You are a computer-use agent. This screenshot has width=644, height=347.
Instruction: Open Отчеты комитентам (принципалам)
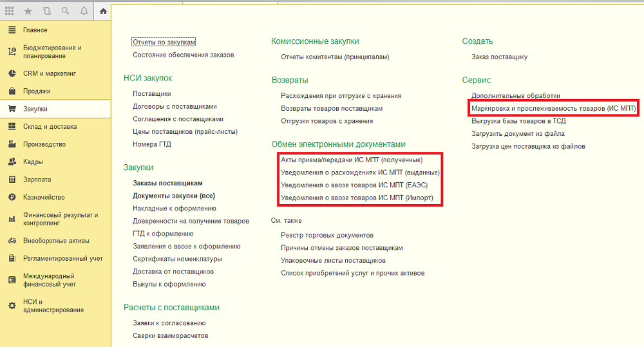335,57
